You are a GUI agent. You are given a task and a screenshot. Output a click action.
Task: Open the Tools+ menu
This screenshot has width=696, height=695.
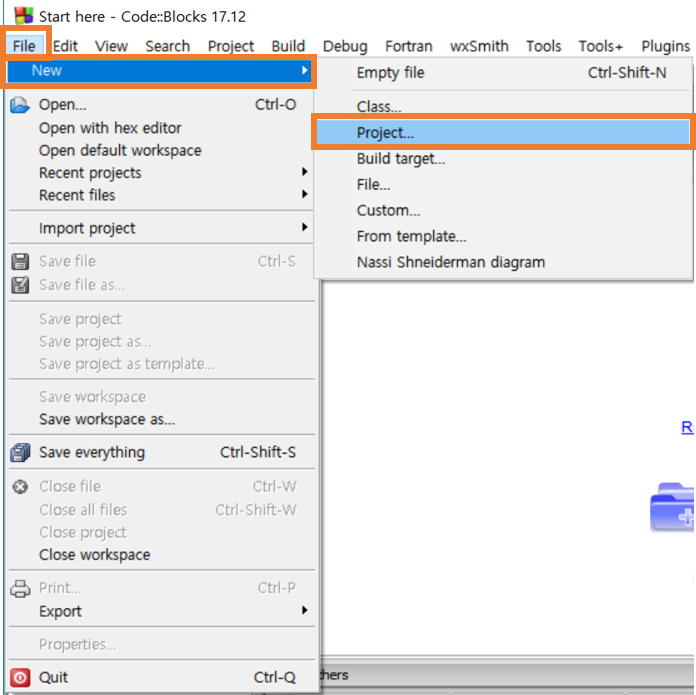(601, 46)
